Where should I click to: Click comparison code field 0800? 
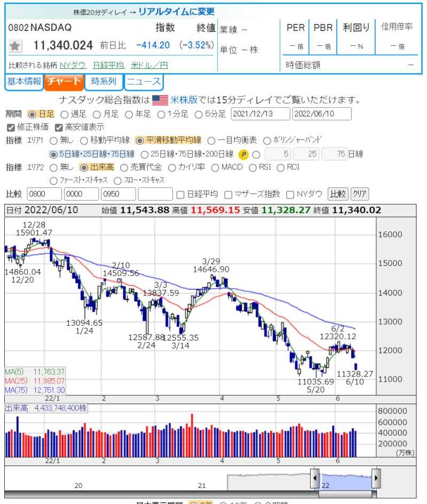point(44,194)
